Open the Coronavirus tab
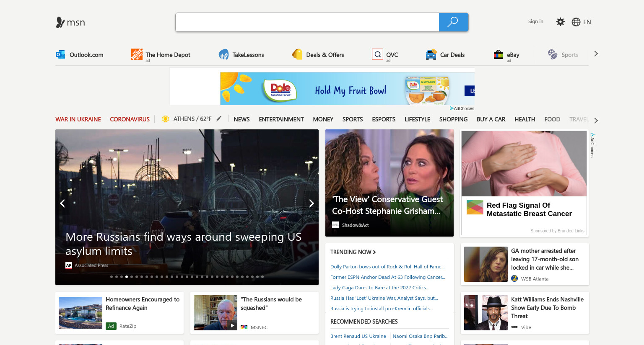The image size is (644, 345). point(130,119)
